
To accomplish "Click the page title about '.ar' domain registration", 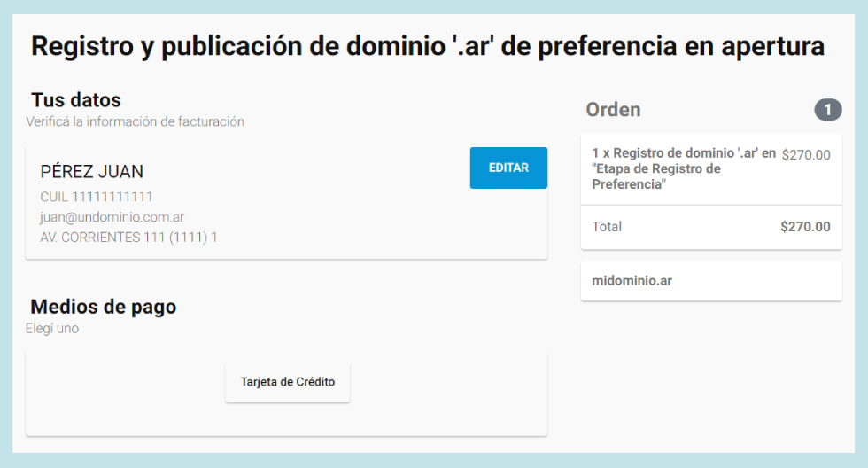I will pyautogui.click(x=427, y=46).
